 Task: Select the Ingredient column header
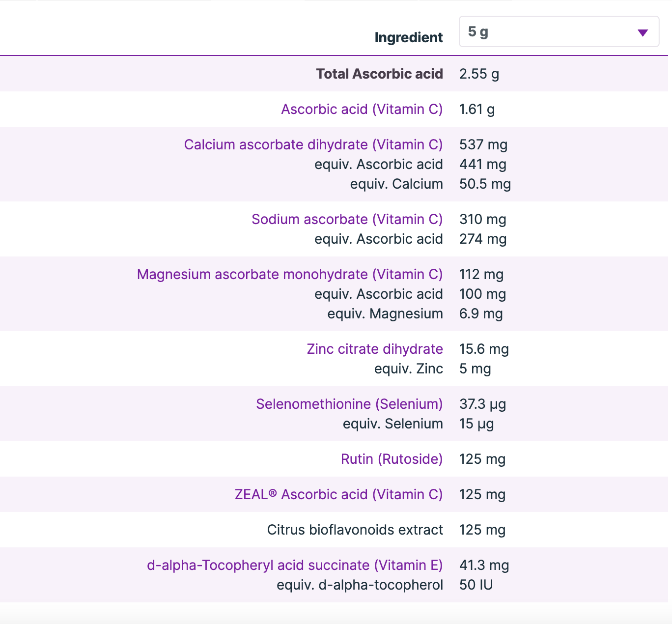click(409, 37)
